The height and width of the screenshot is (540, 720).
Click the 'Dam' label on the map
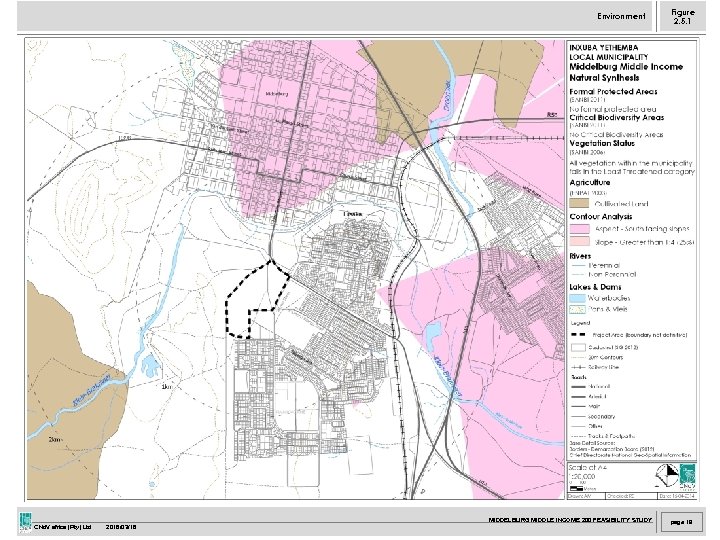coord(166,387)
